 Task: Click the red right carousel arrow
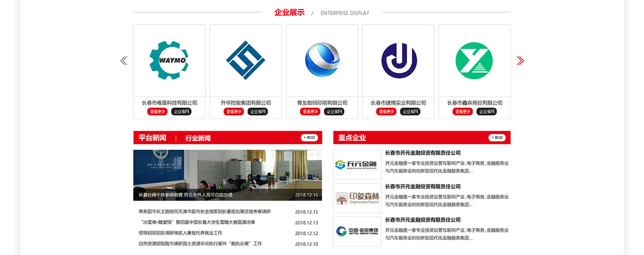(520, 60)
